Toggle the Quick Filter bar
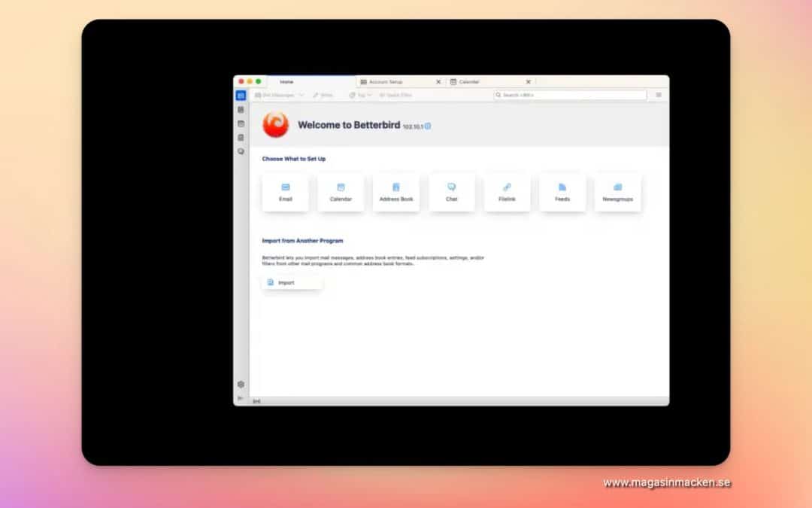The width and height of the screenshot is (812, 508). pyautogui.click(x=395, y=96)
